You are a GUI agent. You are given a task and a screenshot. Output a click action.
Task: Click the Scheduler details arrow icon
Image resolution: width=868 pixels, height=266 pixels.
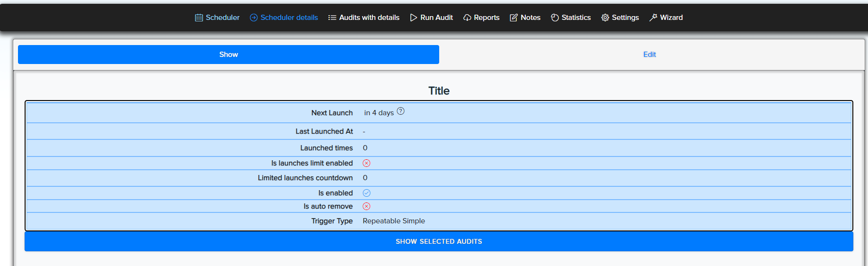(x=254, y=18)
